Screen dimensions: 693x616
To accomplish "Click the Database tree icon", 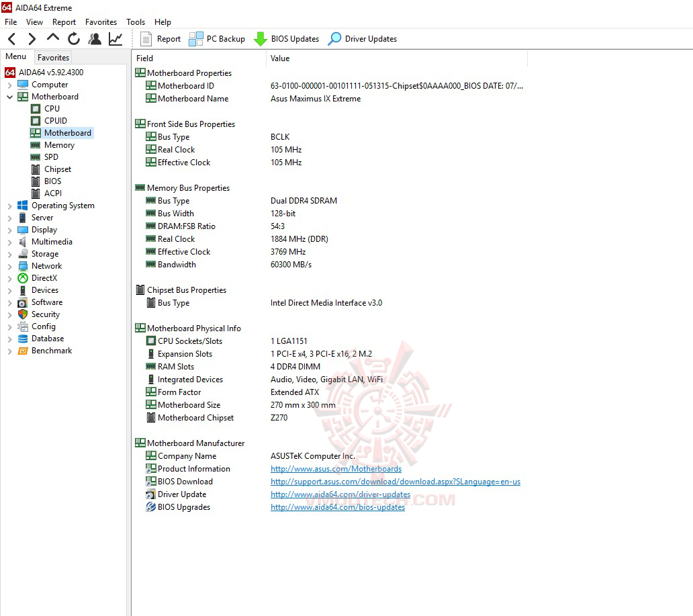I will click(23, 339).
